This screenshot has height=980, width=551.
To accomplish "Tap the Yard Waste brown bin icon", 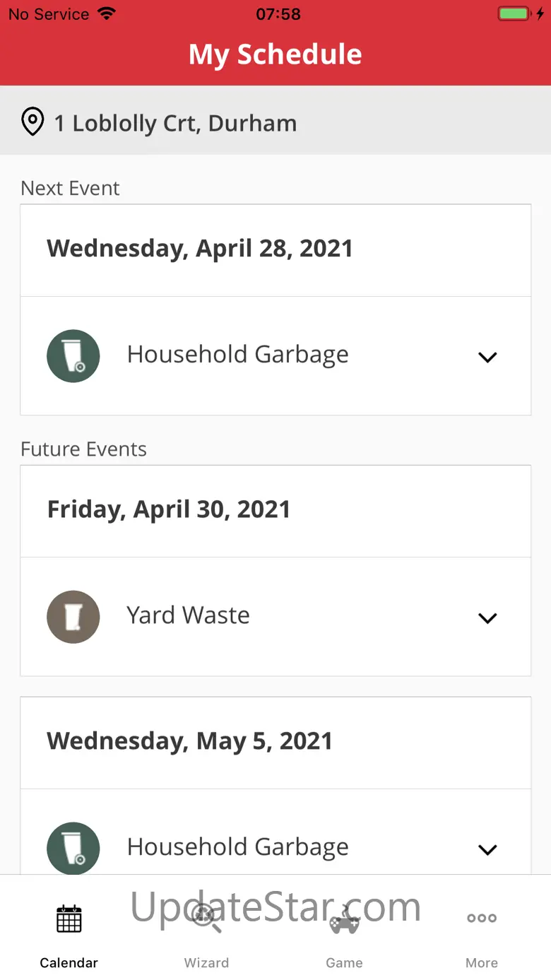I will click(x=73, y=617).
